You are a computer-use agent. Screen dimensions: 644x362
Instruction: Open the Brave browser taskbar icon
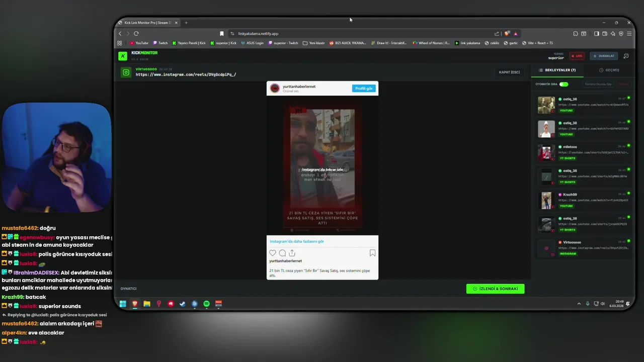(135, 304)
